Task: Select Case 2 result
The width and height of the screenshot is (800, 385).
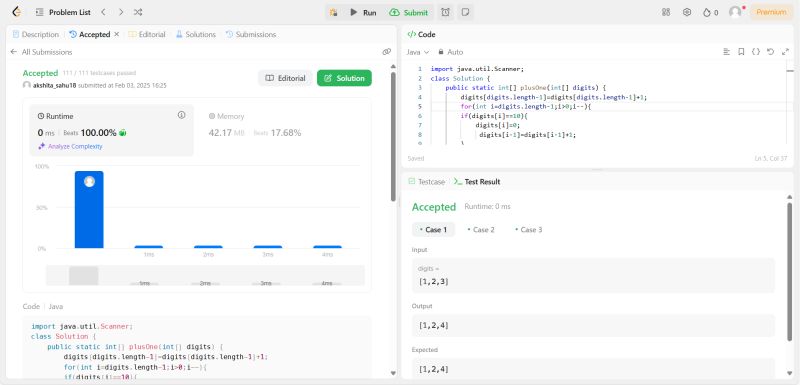Action: click(x=481, y=229)
